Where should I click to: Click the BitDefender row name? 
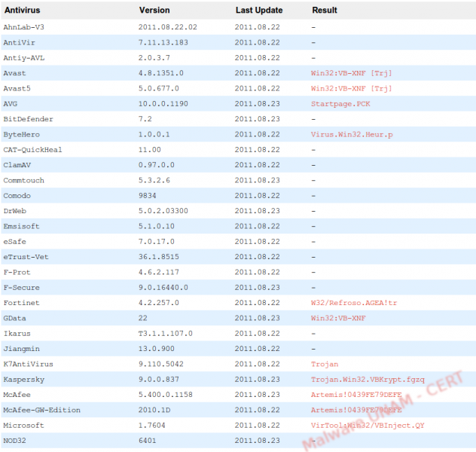(x=28, y=119)
